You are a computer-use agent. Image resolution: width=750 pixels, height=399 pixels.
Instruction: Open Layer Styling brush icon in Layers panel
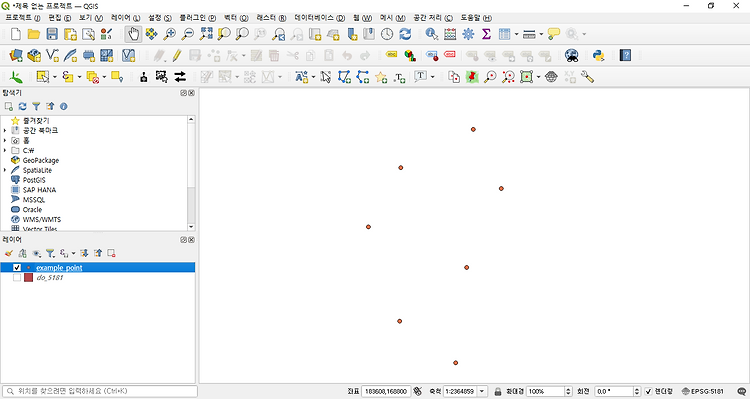[8, 254]
